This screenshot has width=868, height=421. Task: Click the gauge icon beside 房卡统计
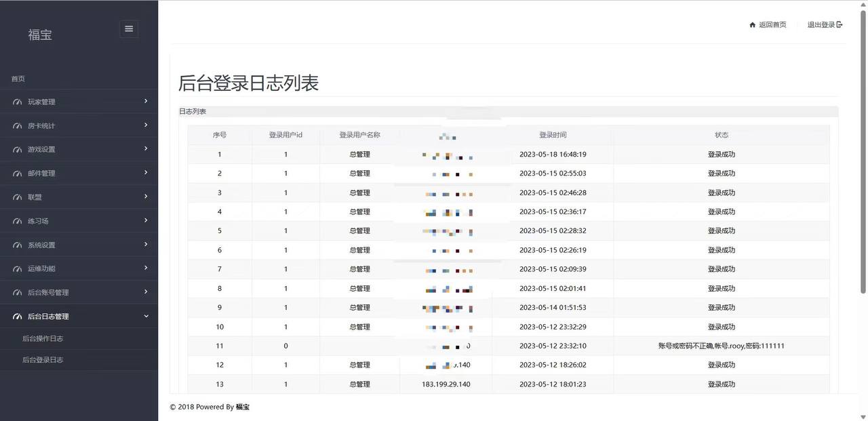[x=18, y=126]
